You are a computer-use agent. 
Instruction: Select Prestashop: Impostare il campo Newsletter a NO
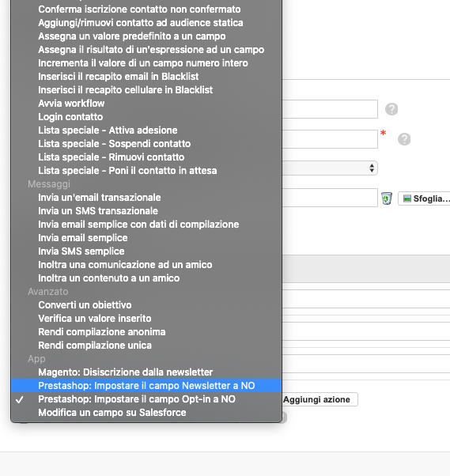pos(146,386)
